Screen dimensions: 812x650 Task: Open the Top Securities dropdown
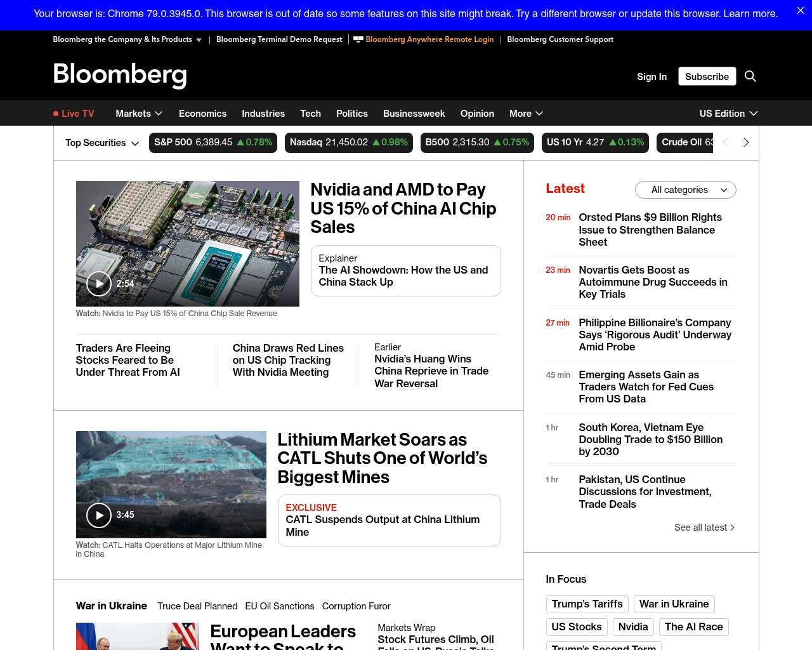(102, 143)
